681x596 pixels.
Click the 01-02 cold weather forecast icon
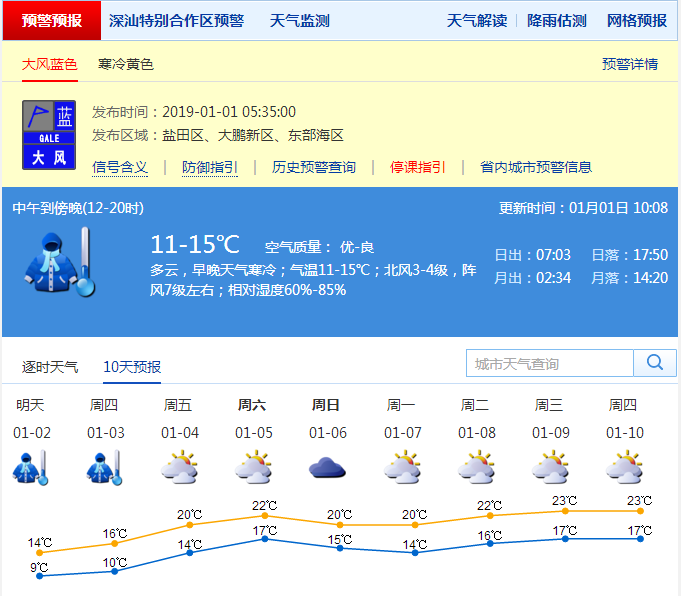30,467
